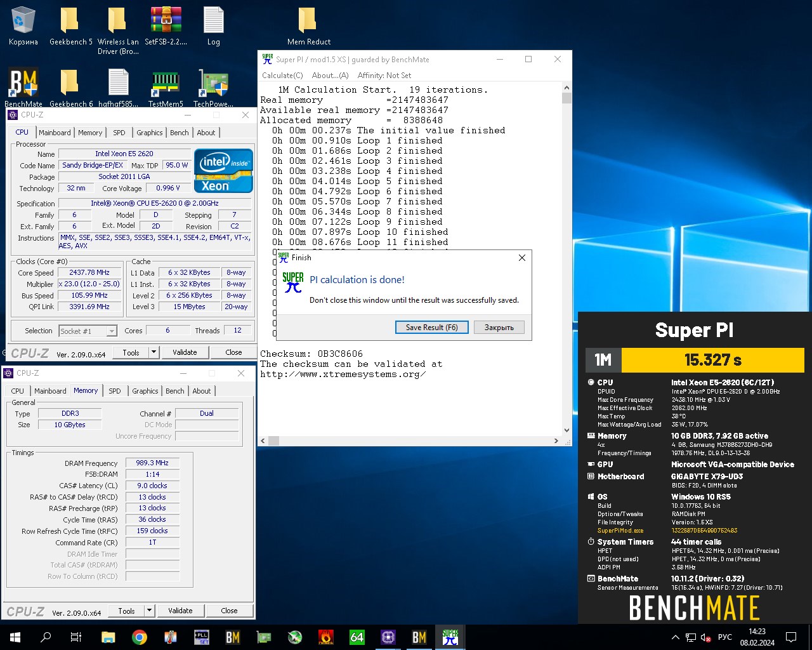Click Validate in CPU-Z processor window
The image size is (812, 650).
pyautogui.click(x=185, y=352)
